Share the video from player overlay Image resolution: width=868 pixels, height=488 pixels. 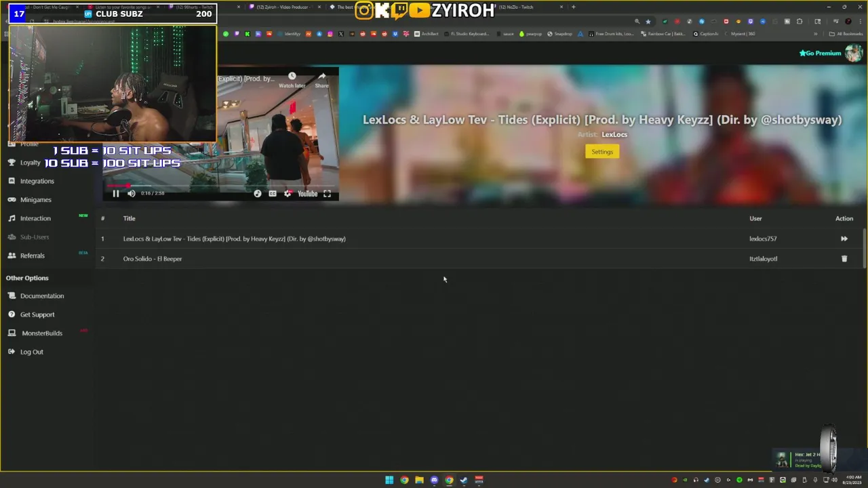[x=322, y=80]
